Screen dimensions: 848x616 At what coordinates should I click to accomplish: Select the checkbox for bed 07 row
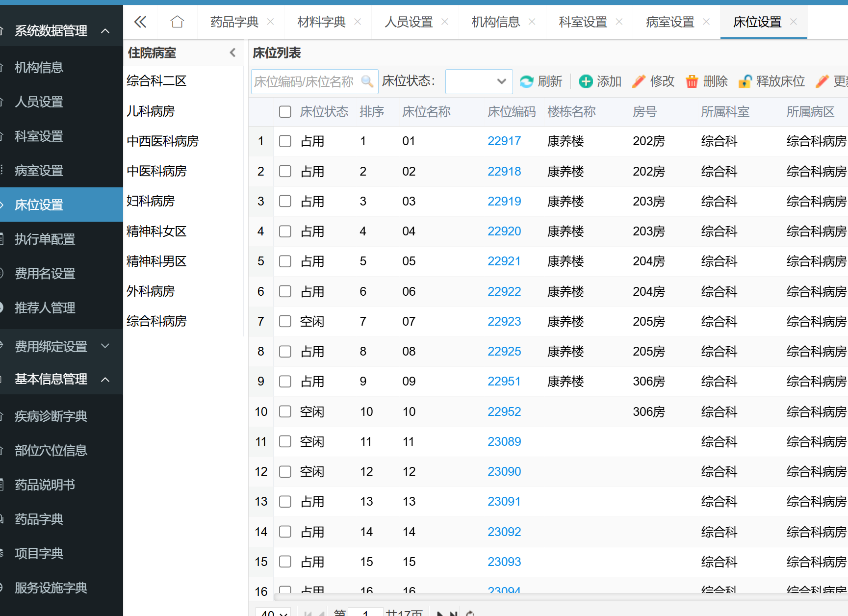point(285,321)
